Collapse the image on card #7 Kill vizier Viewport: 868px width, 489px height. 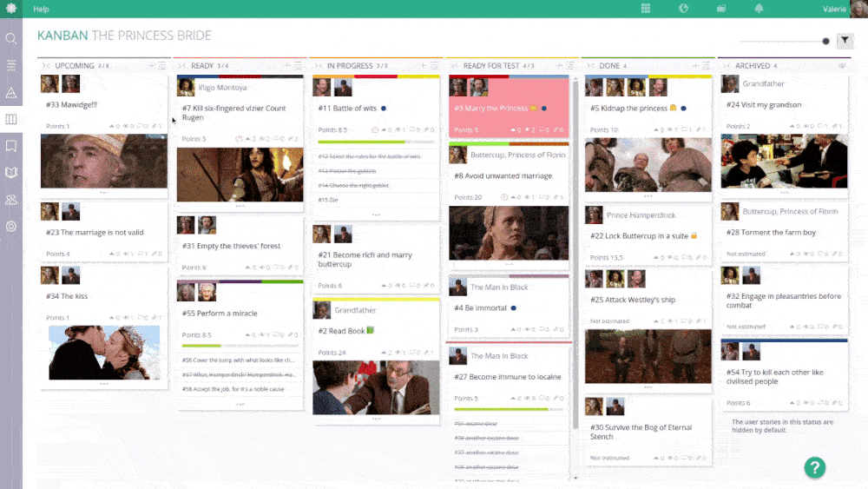[240, 206]
